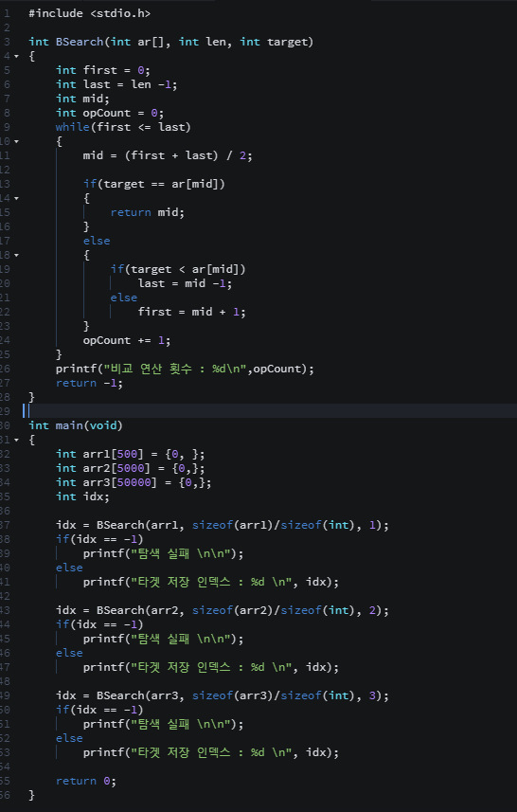Click the if(target < ar[mid]) condition

178,269
